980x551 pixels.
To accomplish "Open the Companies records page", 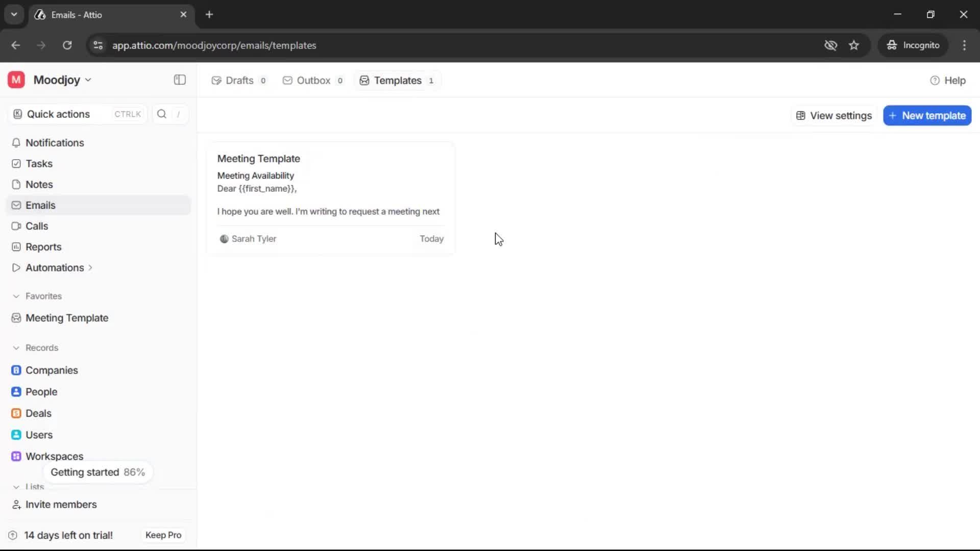I will (51, 370).
